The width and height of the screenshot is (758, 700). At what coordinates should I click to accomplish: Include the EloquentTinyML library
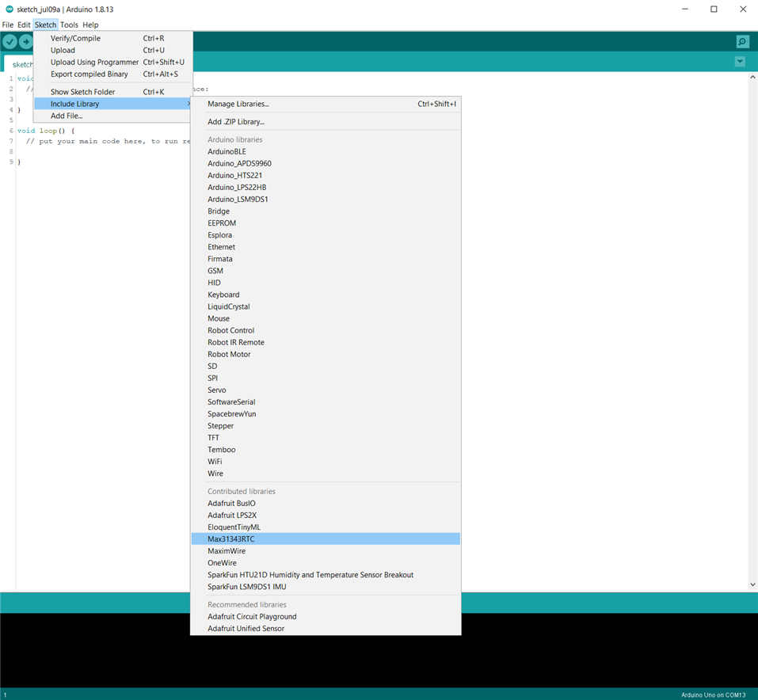(326, 527)
